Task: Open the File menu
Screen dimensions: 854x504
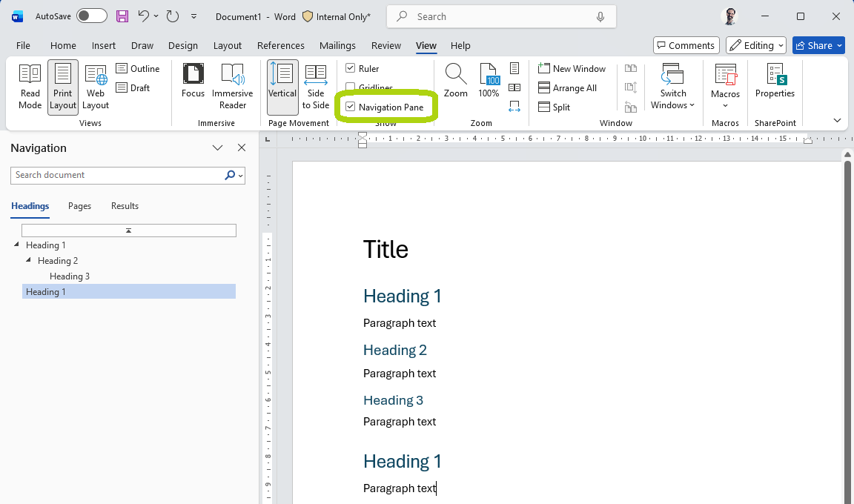Action: [23, 46]
